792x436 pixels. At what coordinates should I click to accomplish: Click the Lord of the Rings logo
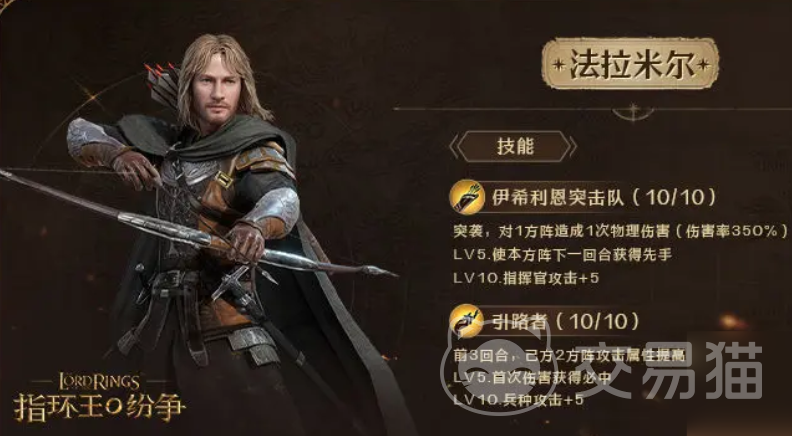point(98,381)
